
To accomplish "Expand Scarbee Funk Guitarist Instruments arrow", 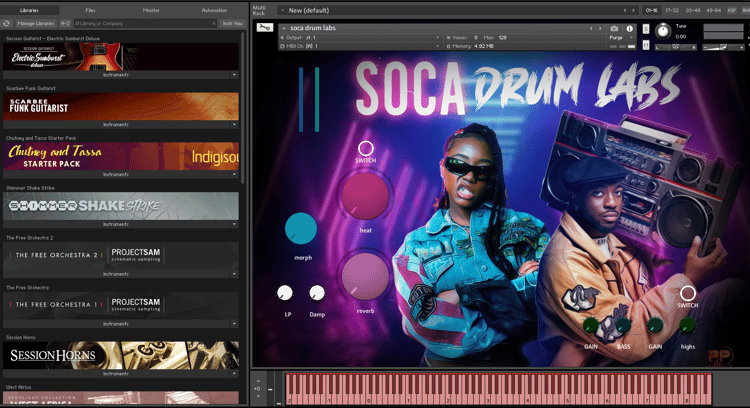I will coord(234,125).
